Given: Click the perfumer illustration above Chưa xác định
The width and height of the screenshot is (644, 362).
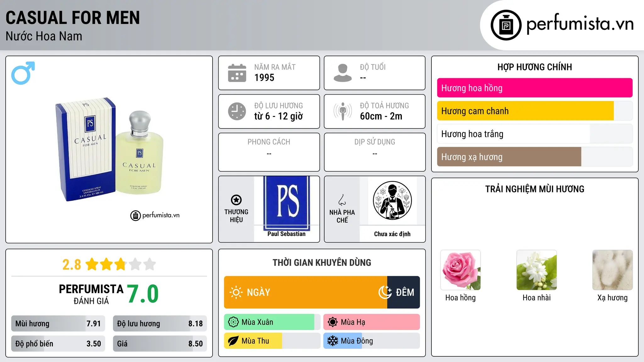Looking at the screenshot, I should tap(392, 200).
